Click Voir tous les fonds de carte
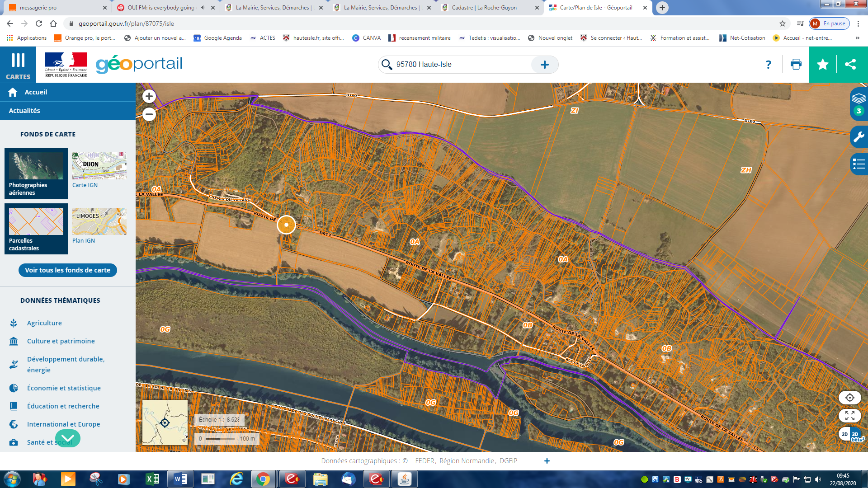Screen dimensions: 868x488 (x=68, y=270)
